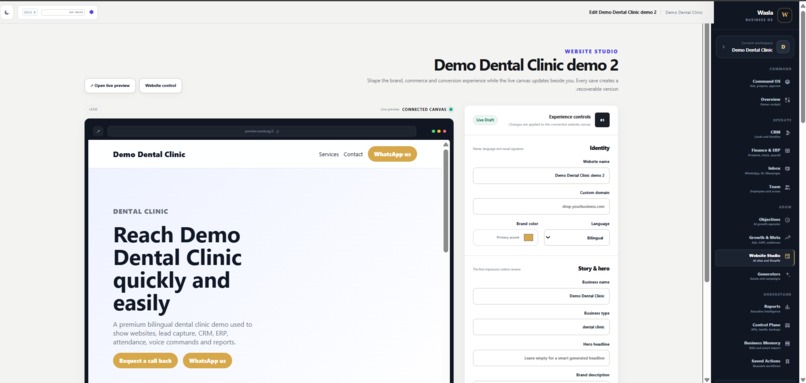Click the Finance & ERP sidebar icon
Viewport: 806px width, 383px height.
[x=787, y=150]
